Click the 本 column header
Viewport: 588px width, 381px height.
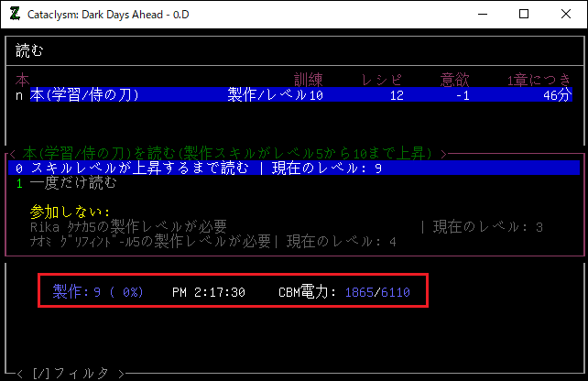[x=22, y=80]
